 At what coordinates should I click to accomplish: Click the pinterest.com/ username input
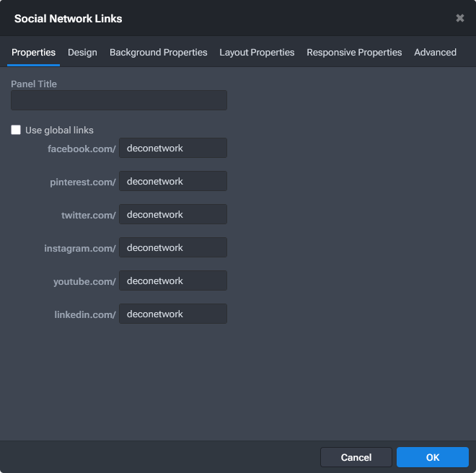173,181
